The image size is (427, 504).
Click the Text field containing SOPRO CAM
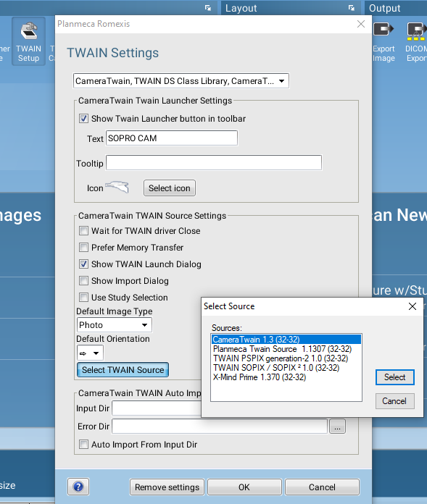[172, 138]
